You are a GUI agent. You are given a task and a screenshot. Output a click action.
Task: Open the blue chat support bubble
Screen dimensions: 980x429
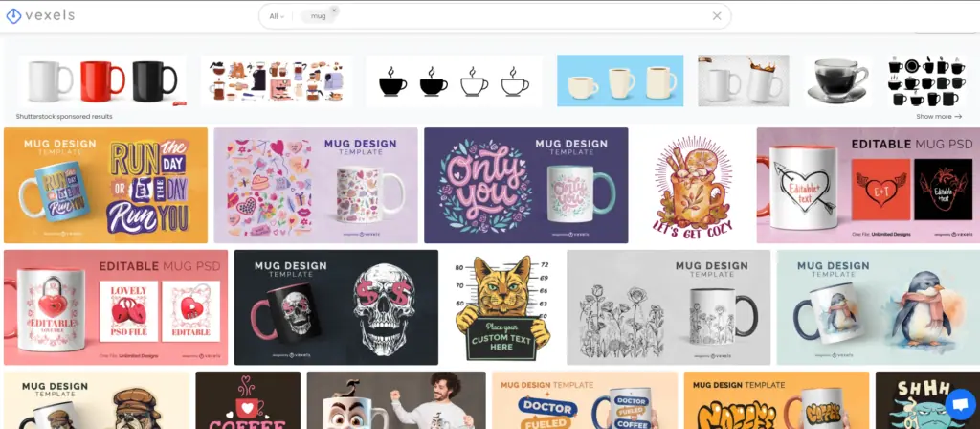pyautogui.click(x=959, y=403)
